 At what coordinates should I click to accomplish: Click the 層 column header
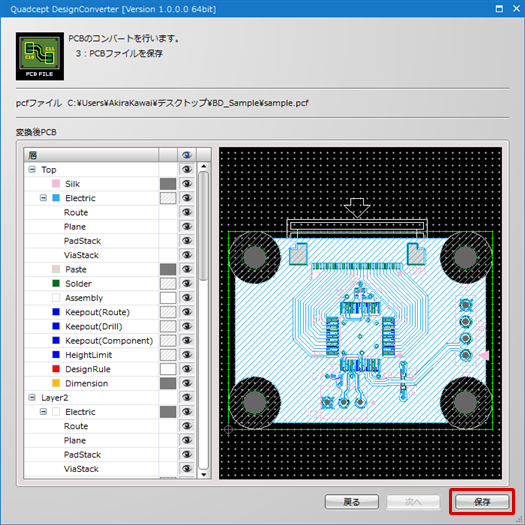91,155
